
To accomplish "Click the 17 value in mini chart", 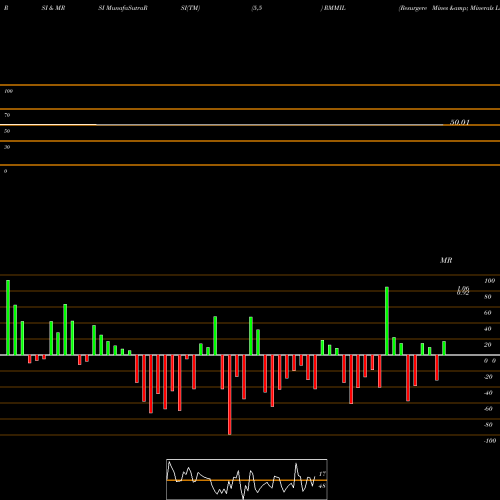I will pyautogui.click(x=322, y=474).
